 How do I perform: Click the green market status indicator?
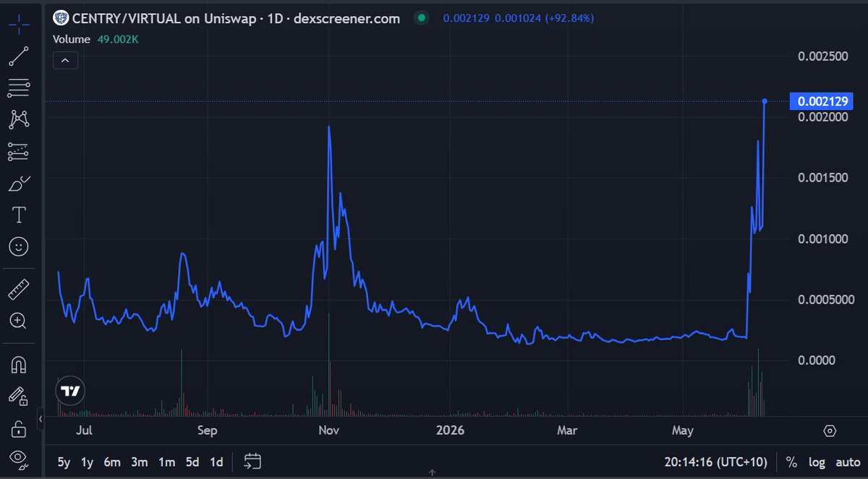point(421,18)
